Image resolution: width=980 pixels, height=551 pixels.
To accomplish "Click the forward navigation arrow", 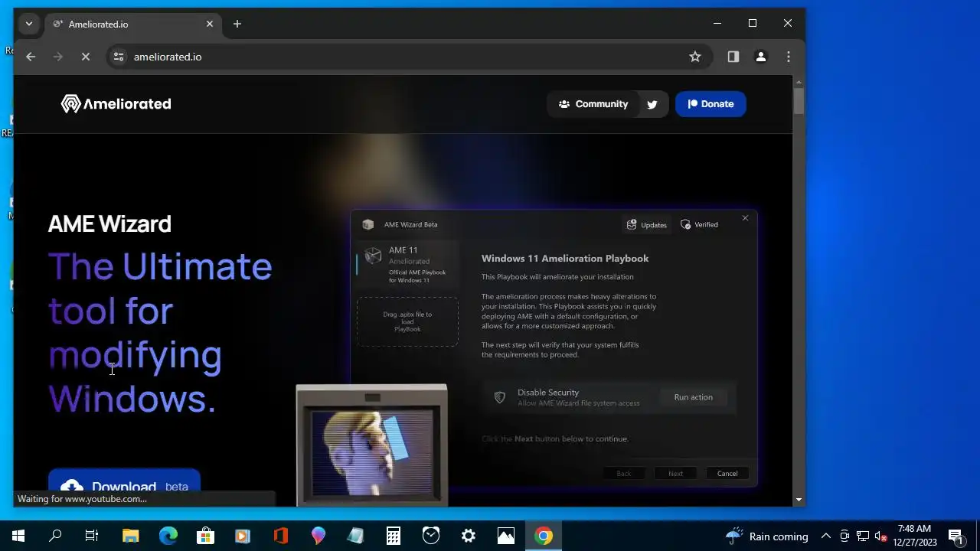I will (58, 57).
